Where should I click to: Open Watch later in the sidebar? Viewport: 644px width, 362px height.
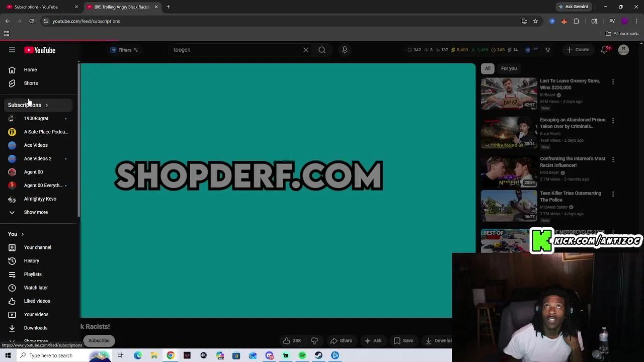[36, 288]
